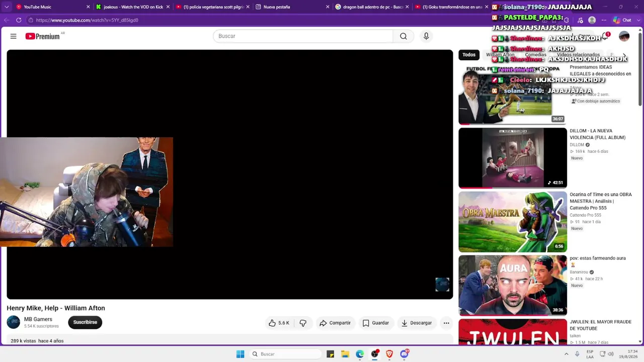Viewport: 644px width, 362px height.
Task: Click the Windows taskbar search box
Action: pyautogui.click(x=286, y=354)
